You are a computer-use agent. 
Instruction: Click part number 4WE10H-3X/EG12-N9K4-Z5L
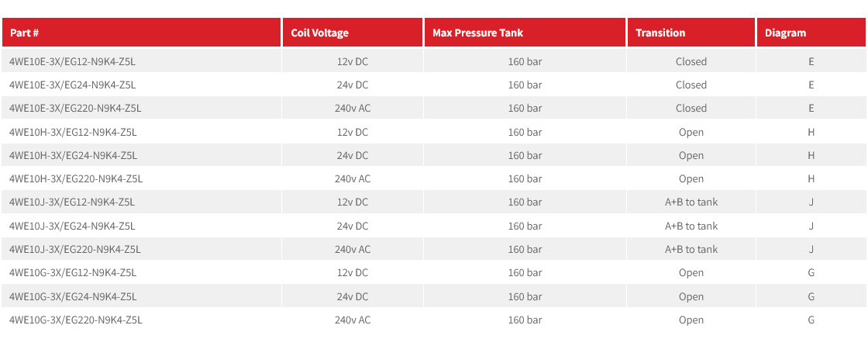point(73,132)
